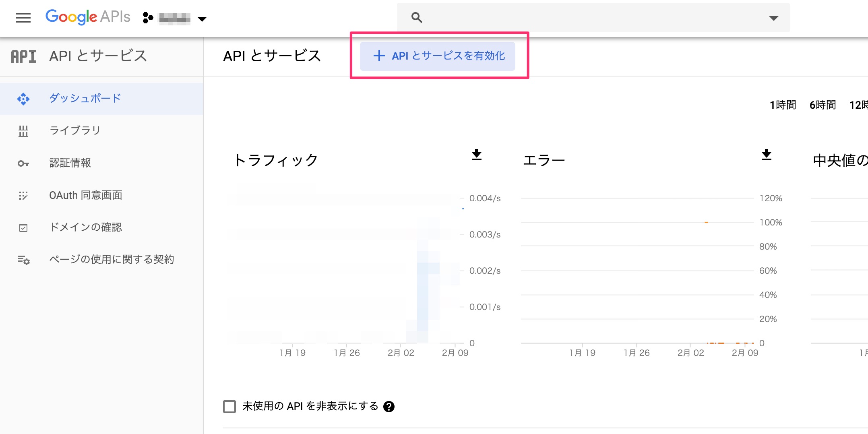Open the navigation hamburger menu
This screenshot has width=868, height=434.
[23, 18]
